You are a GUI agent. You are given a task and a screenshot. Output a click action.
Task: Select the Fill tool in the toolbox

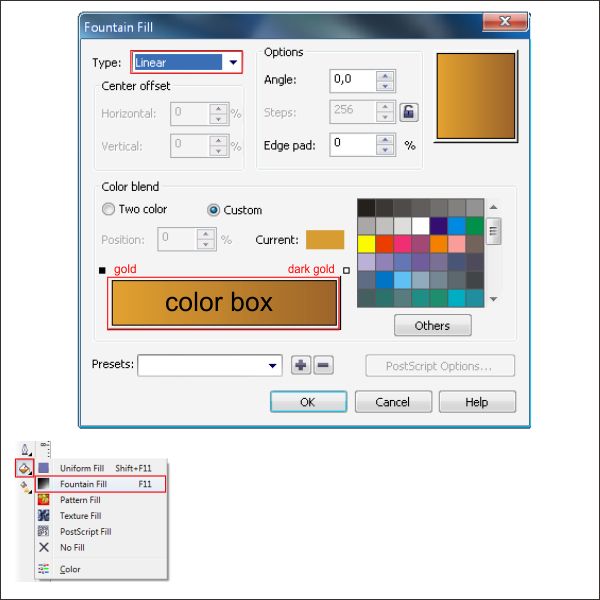(x=24, y=468)
